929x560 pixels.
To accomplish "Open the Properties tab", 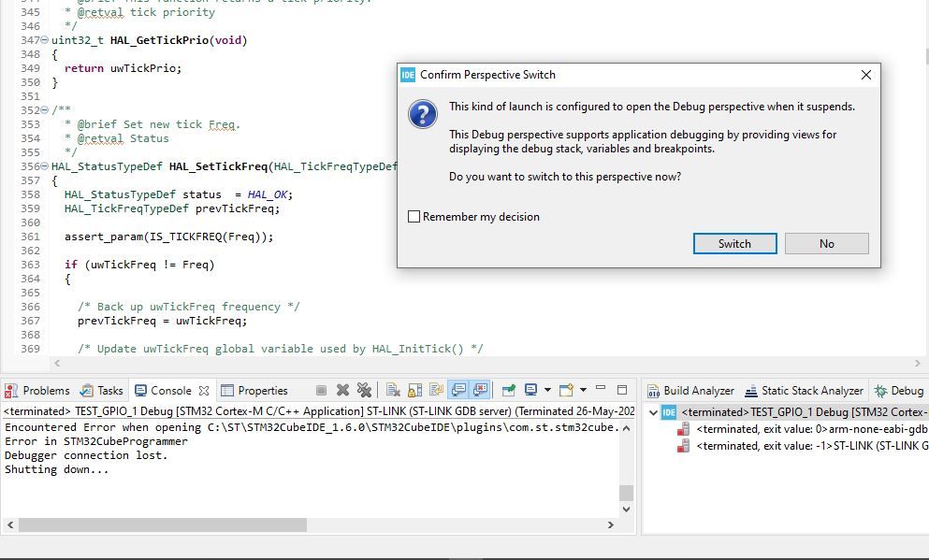I will [x=254, y=391].
